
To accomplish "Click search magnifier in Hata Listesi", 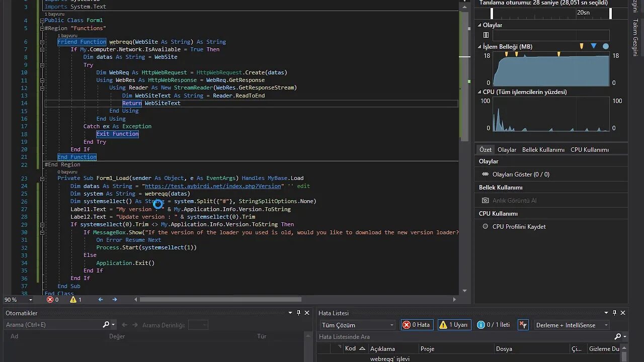I will pyautogui.click(x=618, y=337).
